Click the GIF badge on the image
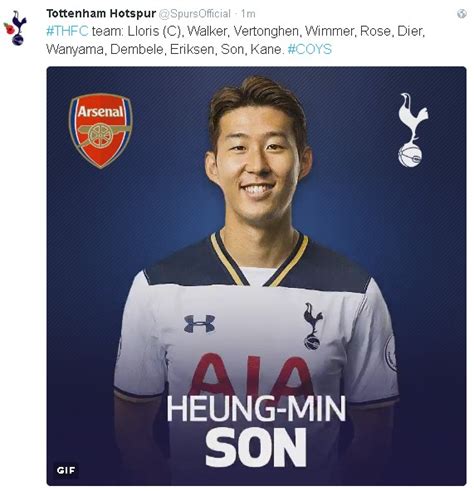474x491 pixels. pos(66,470)
